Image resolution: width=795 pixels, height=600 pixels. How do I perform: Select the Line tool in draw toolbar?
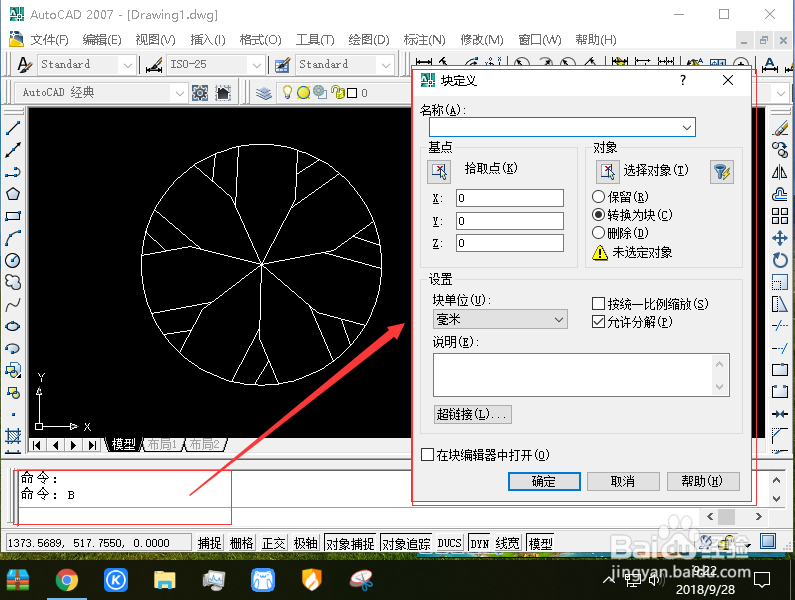13,128
